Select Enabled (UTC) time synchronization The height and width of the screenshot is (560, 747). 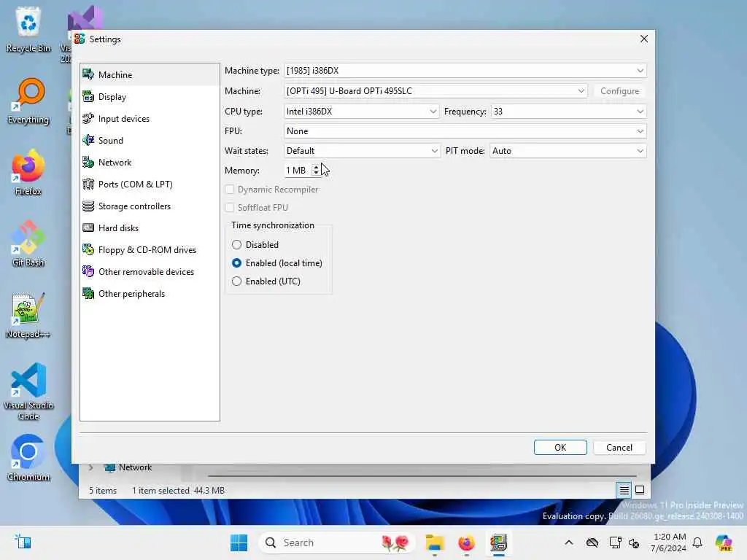click(x=266, y=281)
